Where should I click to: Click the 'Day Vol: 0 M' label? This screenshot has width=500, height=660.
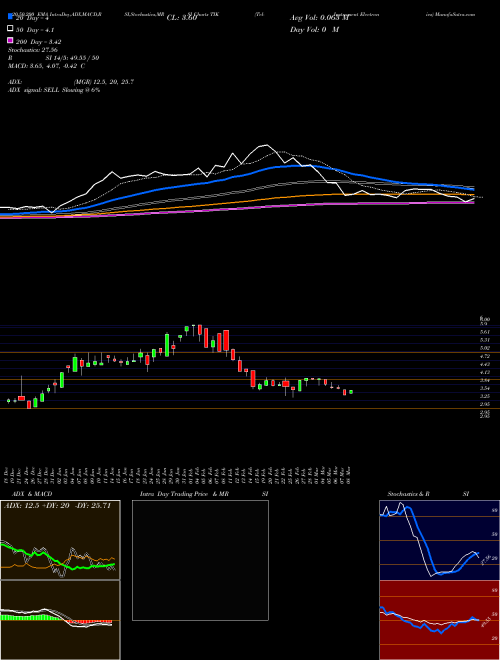tap(314, 30)
